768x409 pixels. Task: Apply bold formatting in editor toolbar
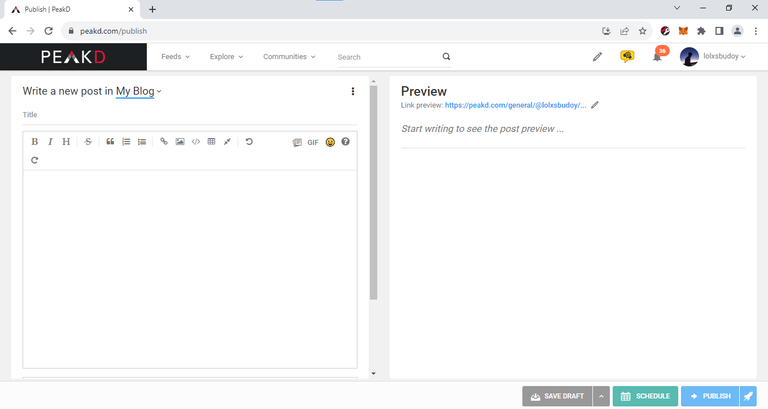pos(34,142)
